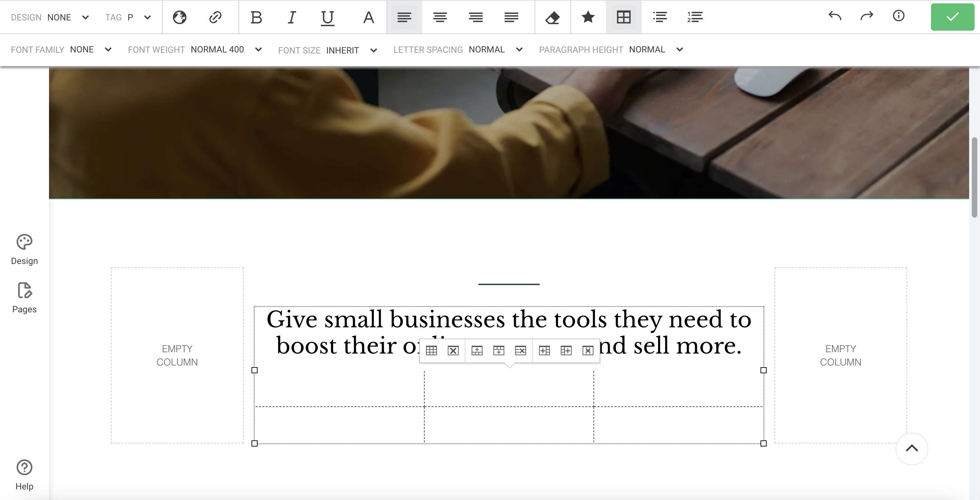Screen dimensions: 980x500
Task: Redo the last action
Action: coord(867,16)
